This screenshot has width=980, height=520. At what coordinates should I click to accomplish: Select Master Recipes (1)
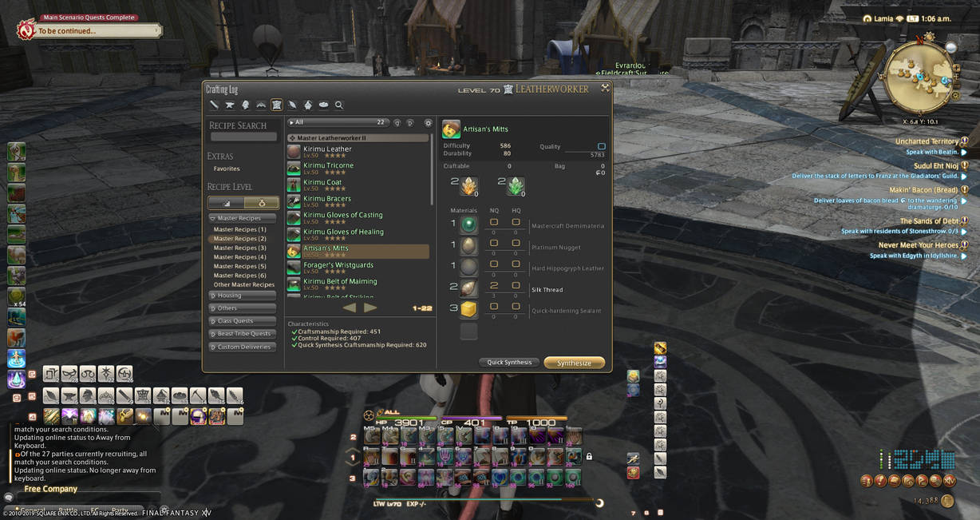pos(239,229)
